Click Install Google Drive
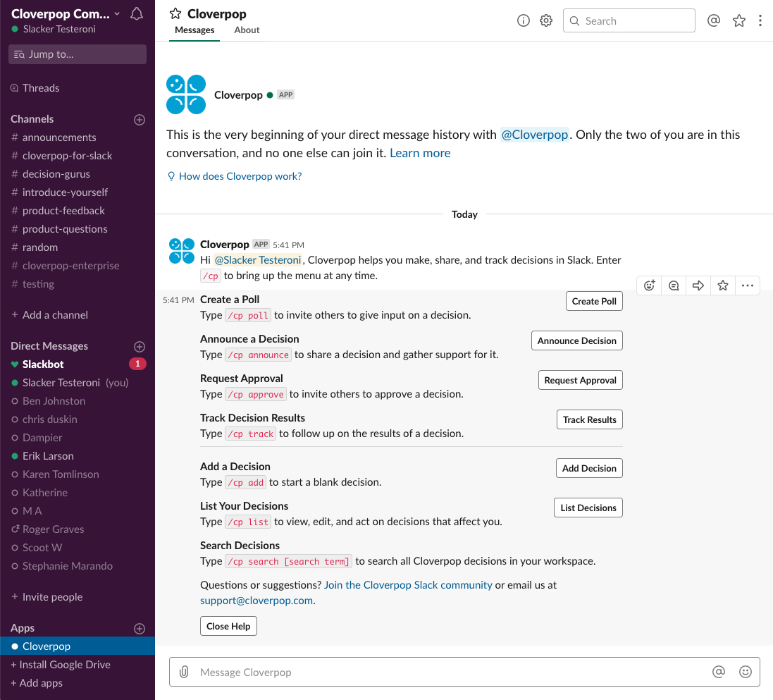 [x=61, y=665]
